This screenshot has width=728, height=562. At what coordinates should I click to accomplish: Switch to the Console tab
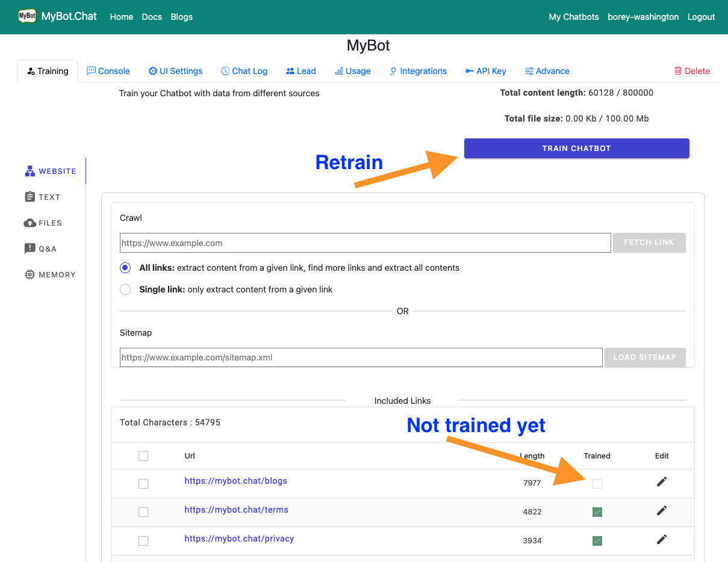tap(108, 71)
